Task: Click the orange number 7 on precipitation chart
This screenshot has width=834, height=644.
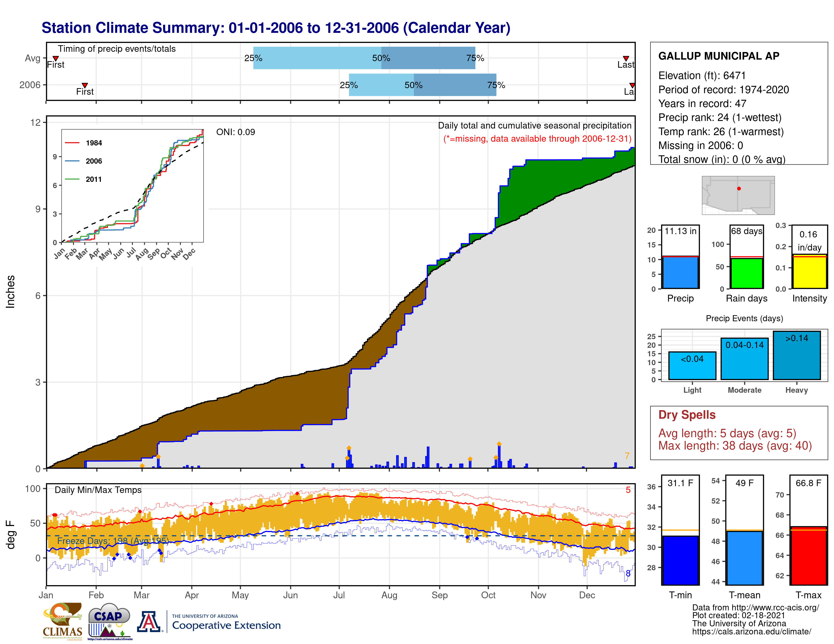Action: (627, 456)
